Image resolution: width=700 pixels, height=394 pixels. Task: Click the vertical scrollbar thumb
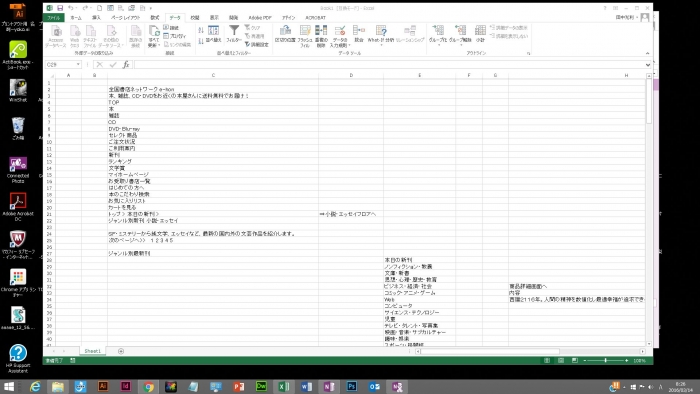pos(649,101)
